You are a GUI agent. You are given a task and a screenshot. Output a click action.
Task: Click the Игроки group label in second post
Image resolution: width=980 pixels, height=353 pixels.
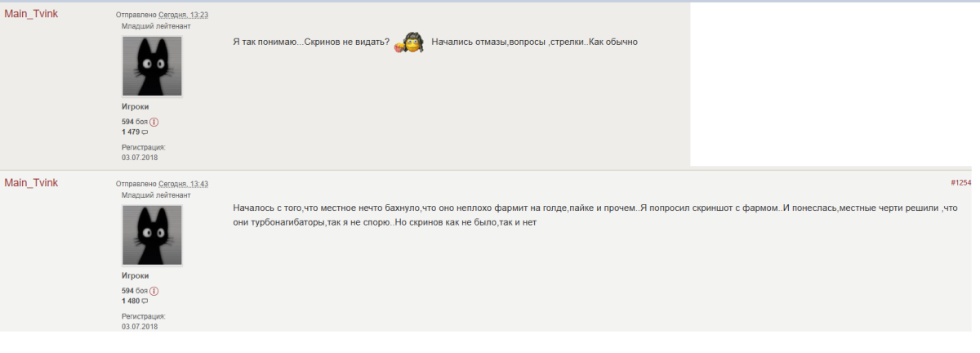click(136, 275)
